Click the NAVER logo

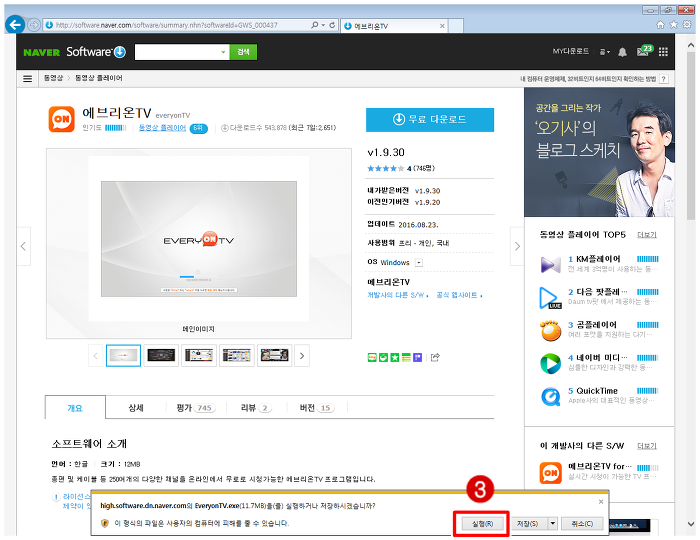tap(42, 53)
